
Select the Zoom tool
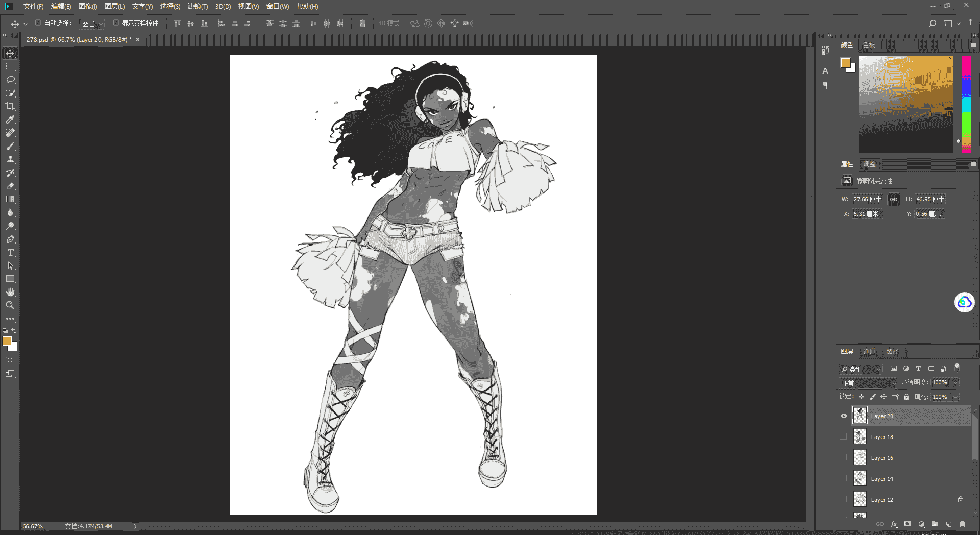coord(10,305)
